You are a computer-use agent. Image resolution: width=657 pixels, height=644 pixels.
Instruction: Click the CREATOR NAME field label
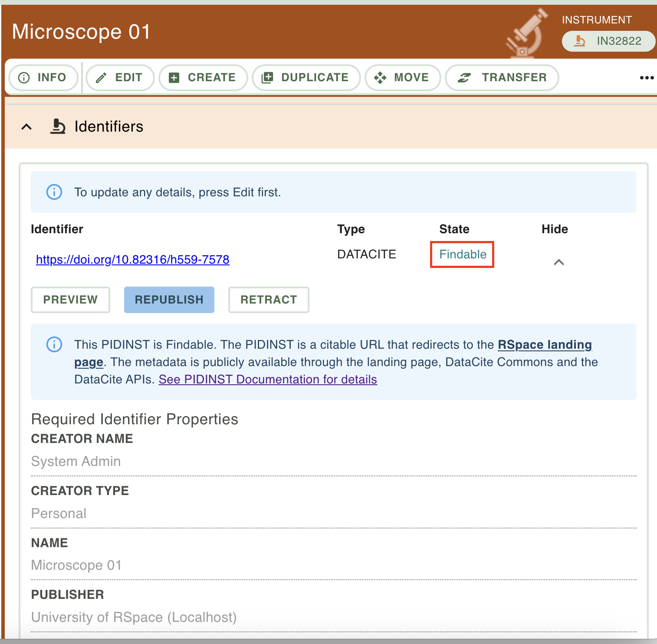click(82, 439)
